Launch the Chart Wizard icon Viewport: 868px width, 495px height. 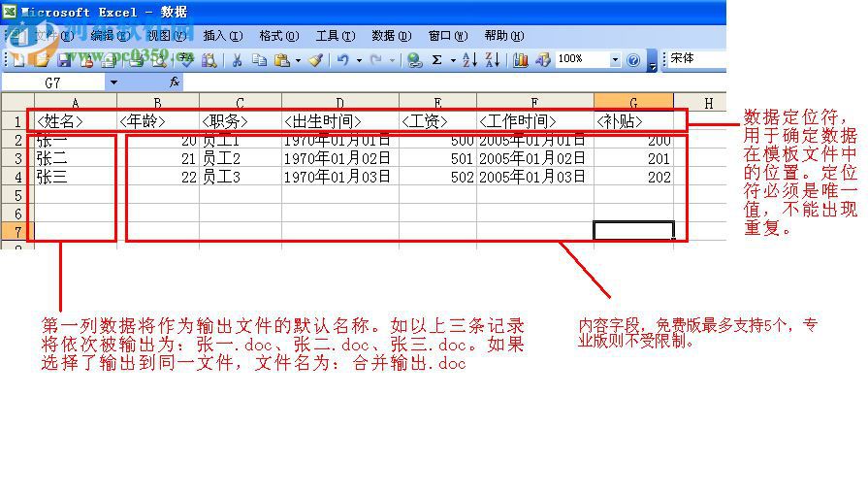click(521, 59)
